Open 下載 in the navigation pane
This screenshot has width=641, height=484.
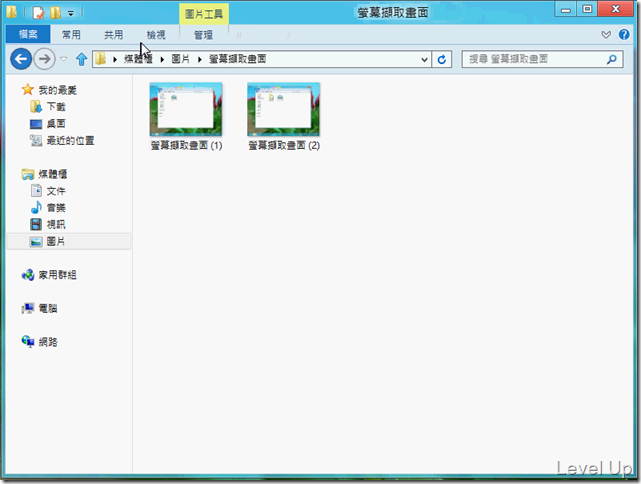[56, 107]
